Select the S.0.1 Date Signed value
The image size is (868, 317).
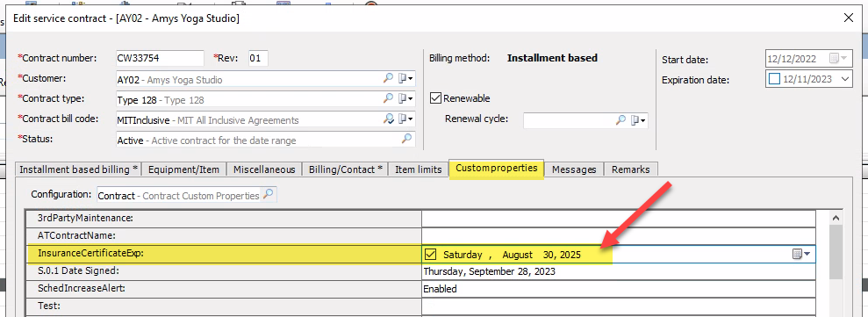pyautogui.click(x=619, y=271)
